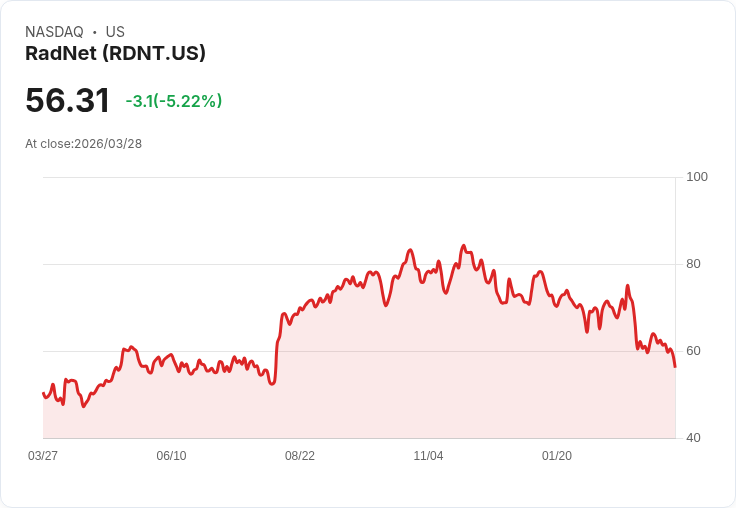Viewport: 736px width, 508px height.
Task: Click the lowest dip near chart start
Action: tap(84, 406)
